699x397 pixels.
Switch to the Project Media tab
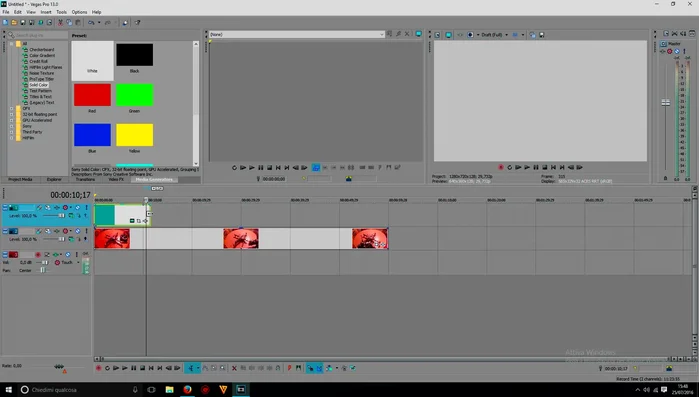21,179
